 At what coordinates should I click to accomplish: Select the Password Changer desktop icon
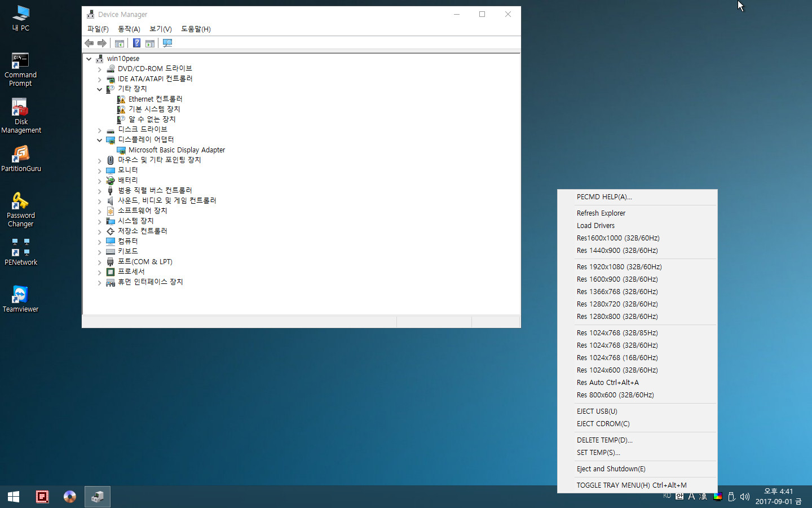click(x=20, y=210)
